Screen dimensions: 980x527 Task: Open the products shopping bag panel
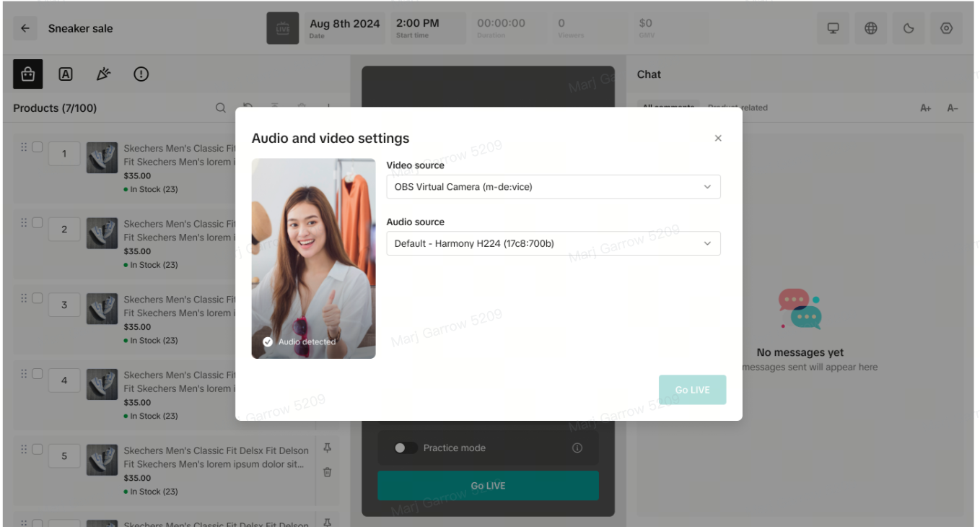point(28,74)
